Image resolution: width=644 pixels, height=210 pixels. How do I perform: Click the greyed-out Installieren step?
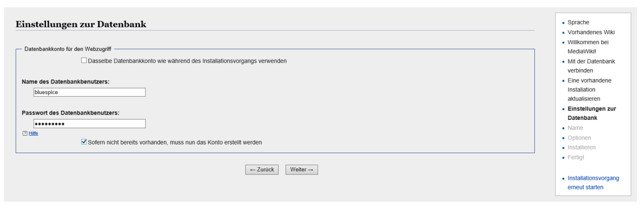[581, 147]
